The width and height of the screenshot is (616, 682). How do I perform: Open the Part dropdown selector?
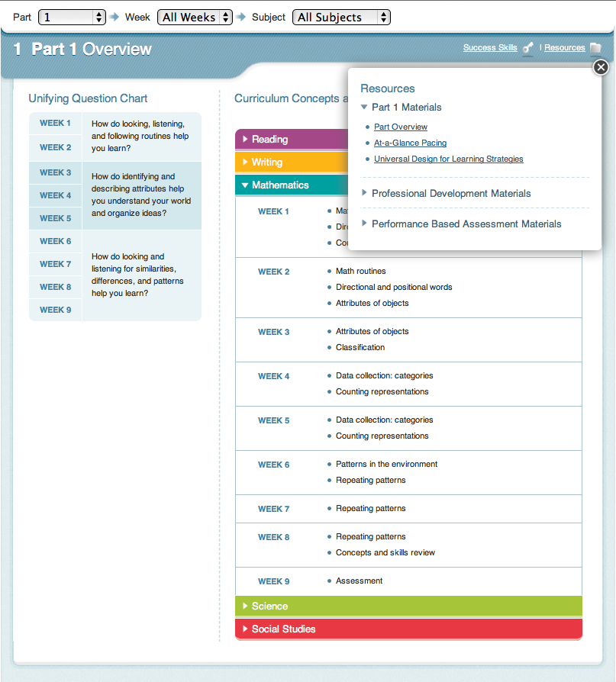coord(72,17)
